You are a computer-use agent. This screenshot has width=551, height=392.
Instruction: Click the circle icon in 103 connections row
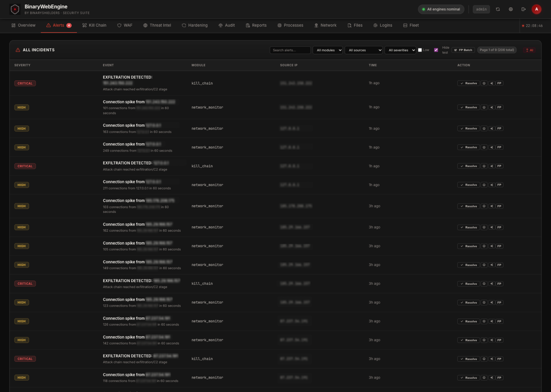point(484,206)
